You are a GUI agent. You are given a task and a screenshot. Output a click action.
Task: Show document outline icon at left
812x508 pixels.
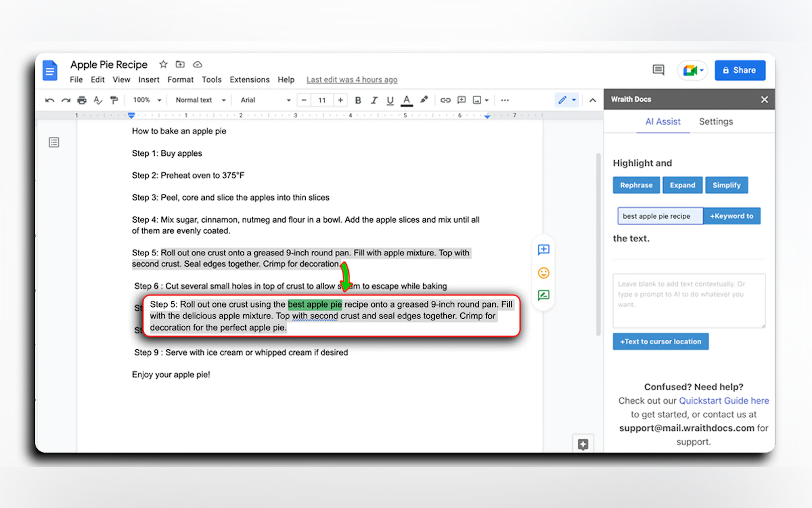coord(54,142)
